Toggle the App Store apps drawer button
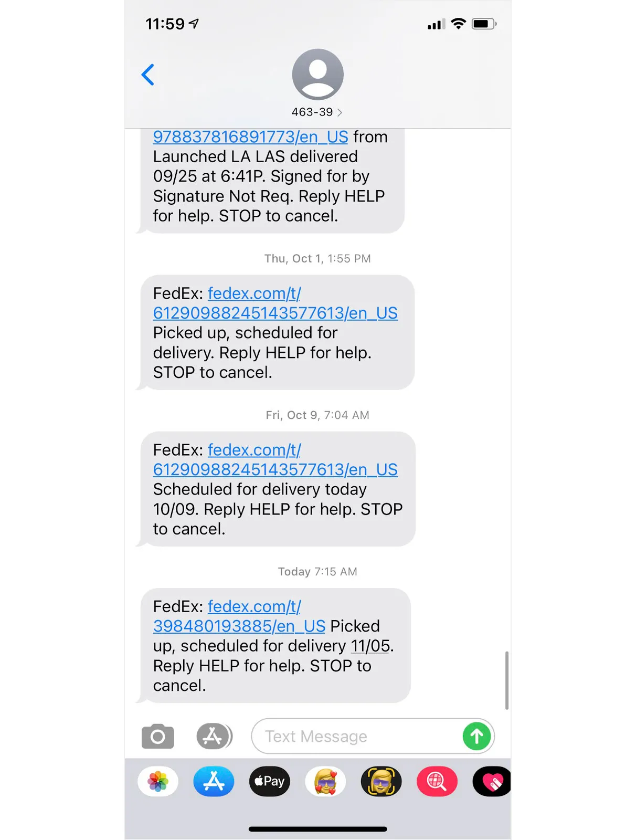 click(x=214, y=736)
